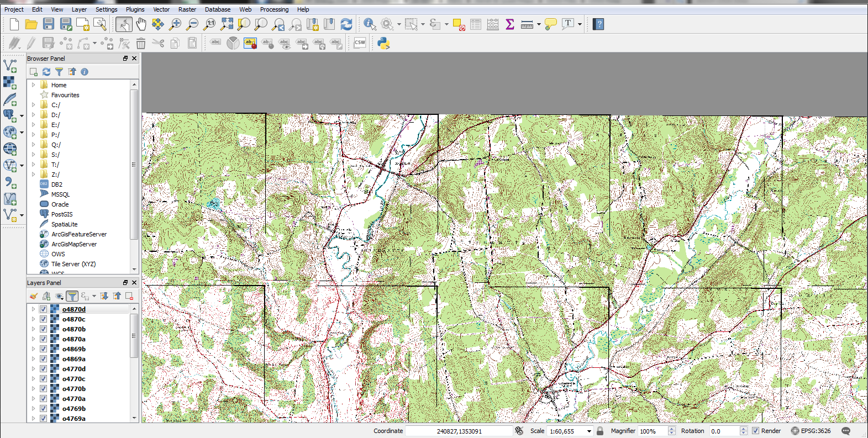Refresh the Browser Panel
This screenshot has width=868, height=438.
coord(46,72)
